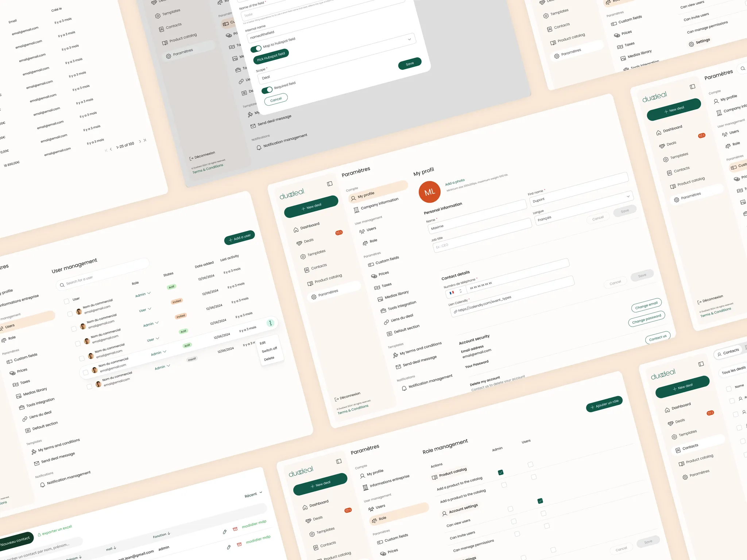The image size is (747, 560).
Task: Click the Deals handshake icon in the My profil window
Action: pos(299,243)
